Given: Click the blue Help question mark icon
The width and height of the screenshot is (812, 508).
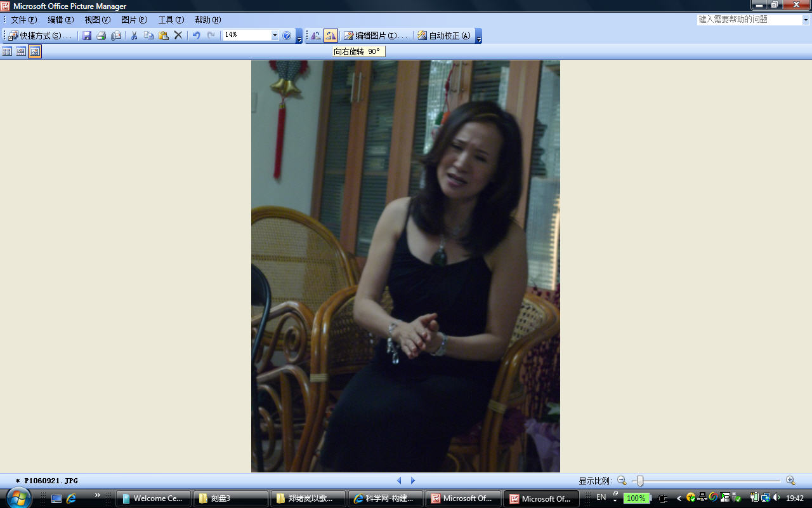Looking at the screenshot, I should pyautogui.click(x=287, y=36).
